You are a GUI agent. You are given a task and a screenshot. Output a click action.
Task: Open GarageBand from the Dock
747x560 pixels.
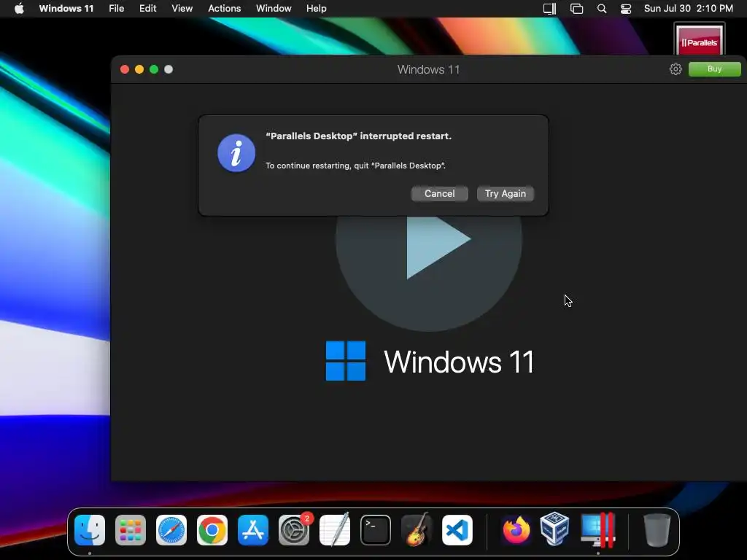[417, 529]
